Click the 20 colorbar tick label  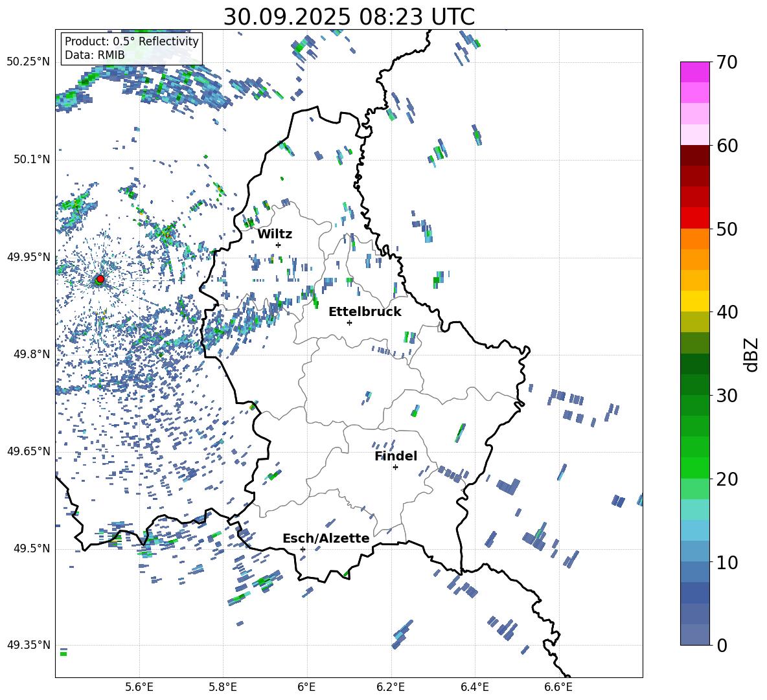727,479
